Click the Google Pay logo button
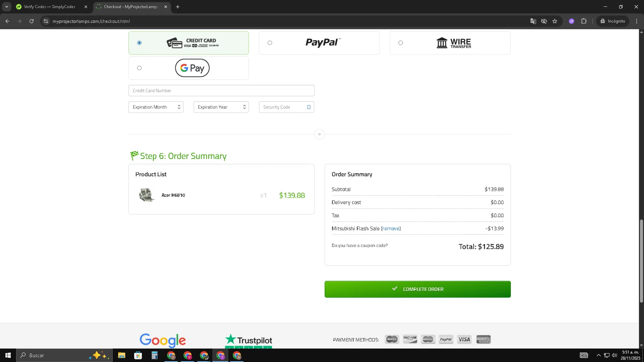 click(192, 68)
